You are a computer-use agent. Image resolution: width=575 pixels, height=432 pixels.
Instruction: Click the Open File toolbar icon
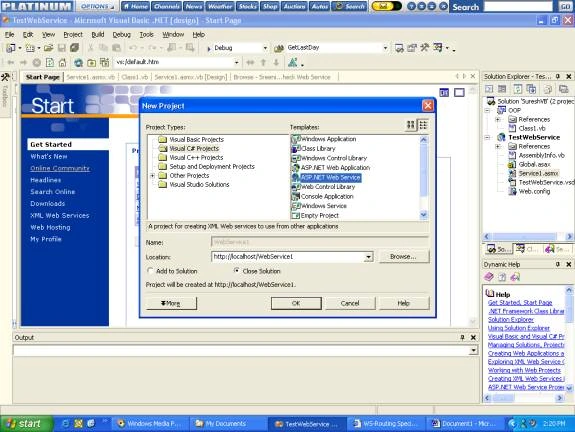48,48
